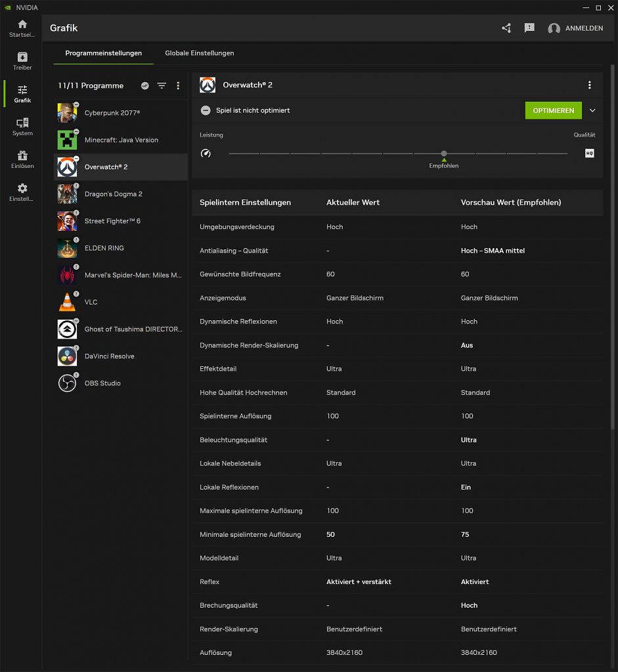Click the share icon in header
The height and width of the screenshot is (672, 618).
506,28
